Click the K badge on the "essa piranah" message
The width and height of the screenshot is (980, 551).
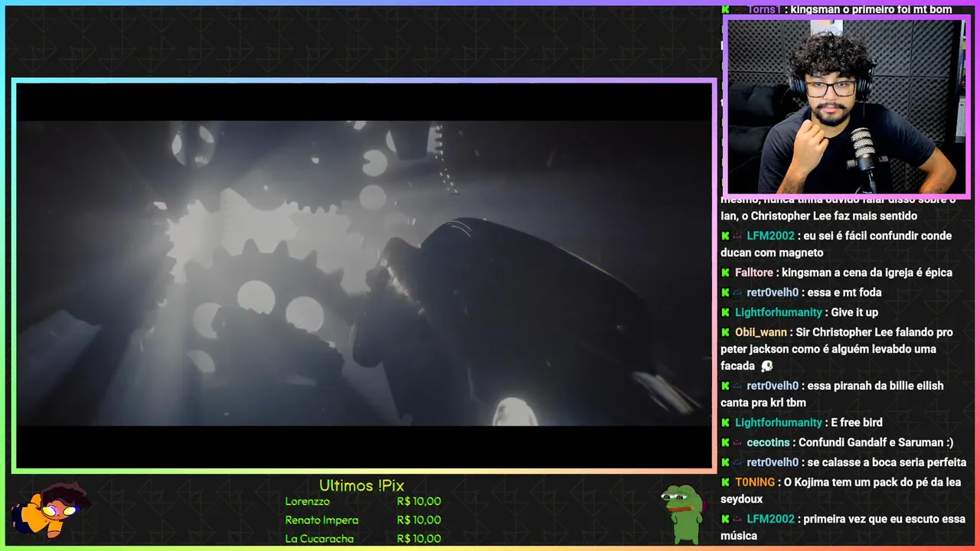click(725, 386)
